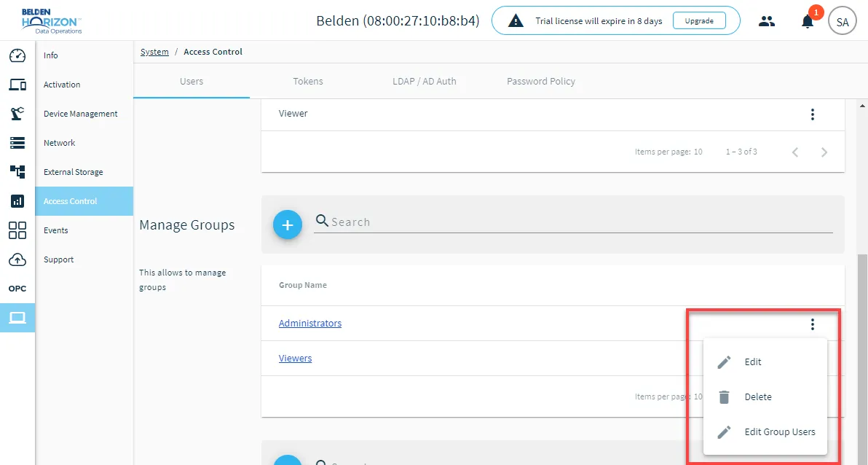This screenshot has height=465, width=868.
Task: Click the blue plus button beside Manage Groups
Action: point(288,224)
